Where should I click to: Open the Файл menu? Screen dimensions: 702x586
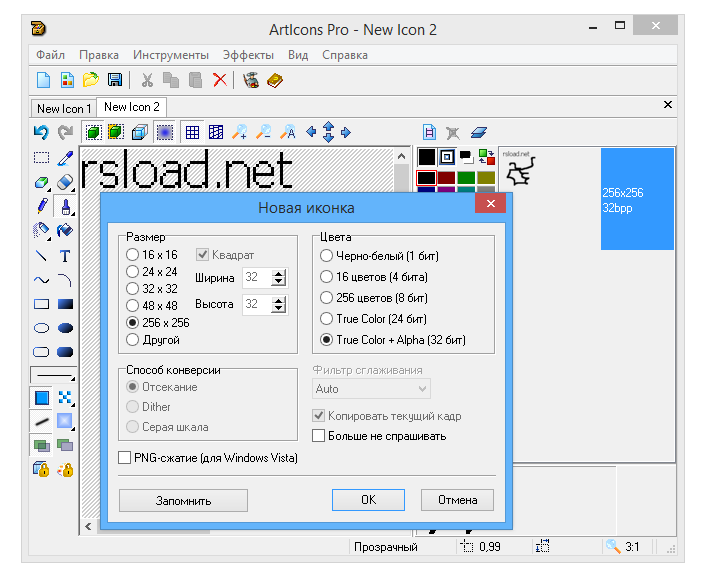50,55
